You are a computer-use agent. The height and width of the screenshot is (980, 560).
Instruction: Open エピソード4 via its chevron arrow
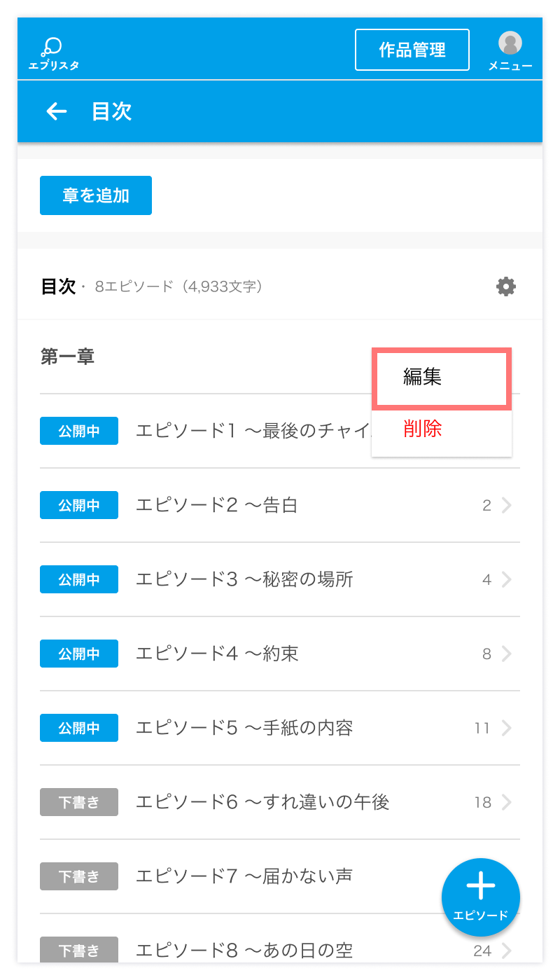(507, 654)
